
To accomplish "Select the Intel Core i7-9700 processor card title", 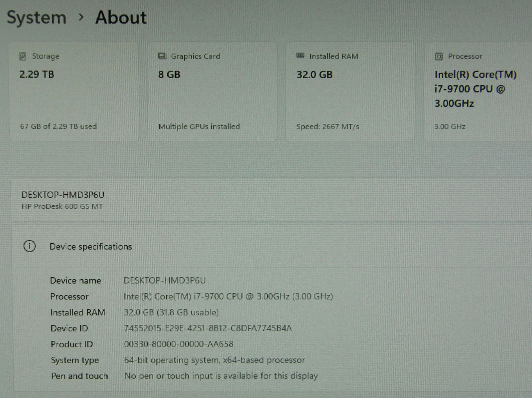I will 475,89.
